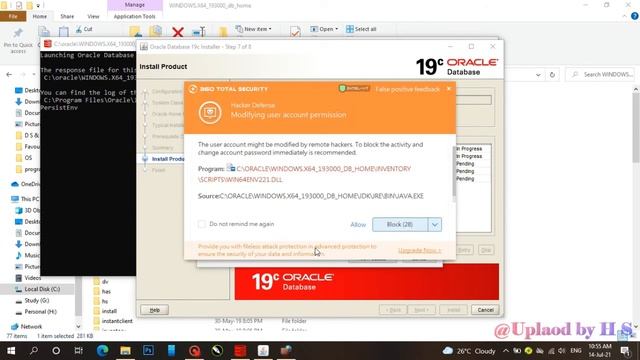Select OneDrive in navigation pane
This screenshot has width=640, height=360.
click(x=25, y=184)
